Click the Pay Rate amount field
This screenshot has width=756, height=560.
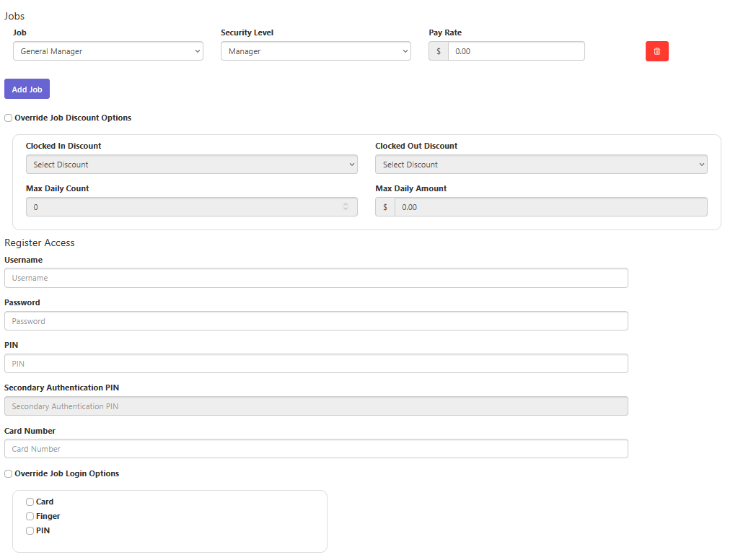(x=516, y=51)
